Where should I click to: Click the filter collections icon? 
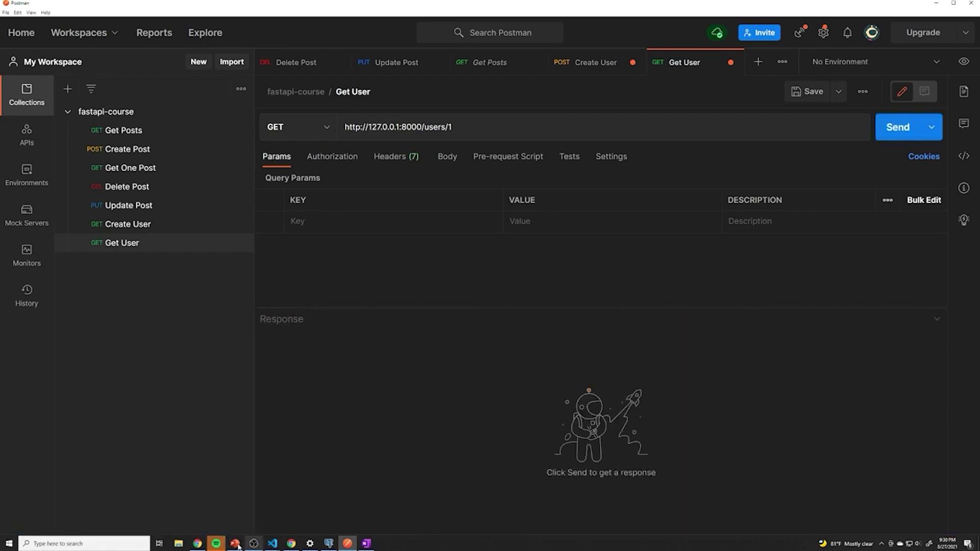[91, 89]
